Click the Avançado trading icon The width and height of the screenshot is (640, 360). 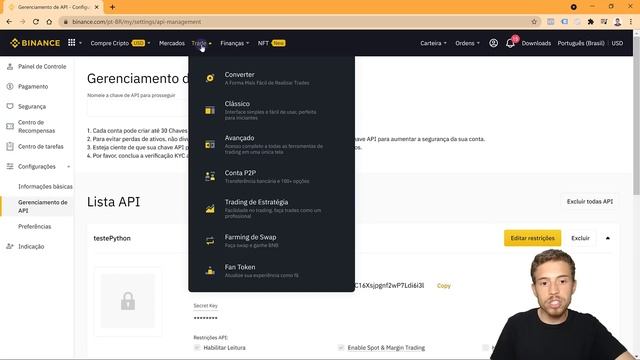point(210,144)
